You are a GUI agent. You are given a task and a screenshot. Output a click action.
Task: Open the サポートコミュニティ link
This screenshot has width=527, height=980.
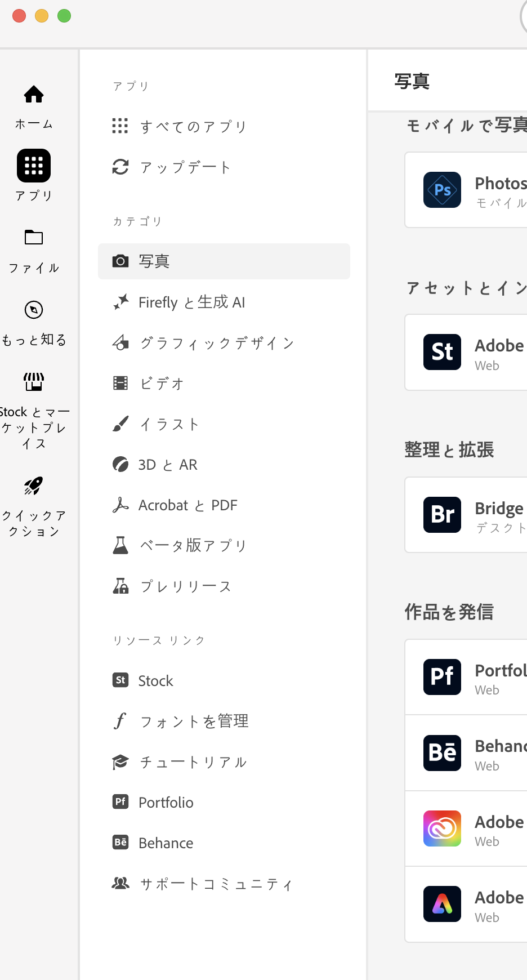pos(216,884)
